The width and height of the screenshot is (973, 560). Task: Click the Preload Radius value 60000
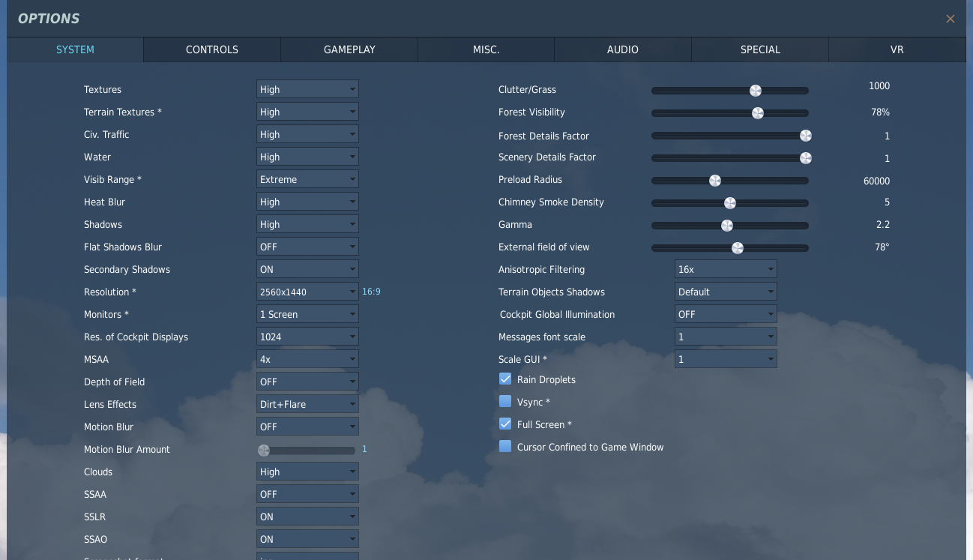(x=876, y=181)
